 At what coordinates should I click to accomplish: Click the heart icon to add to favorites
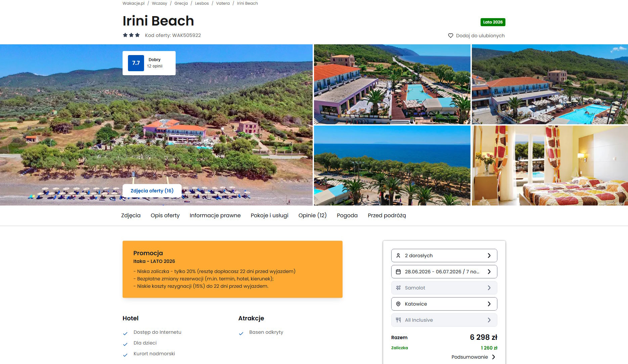(x=451, y=36)
